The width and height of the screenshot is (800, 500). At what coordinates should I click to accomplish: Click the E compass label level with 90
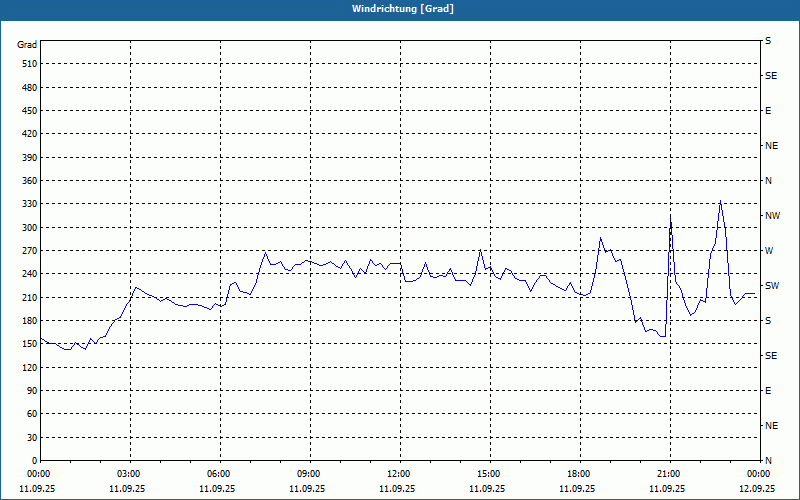tap(768, 391)
